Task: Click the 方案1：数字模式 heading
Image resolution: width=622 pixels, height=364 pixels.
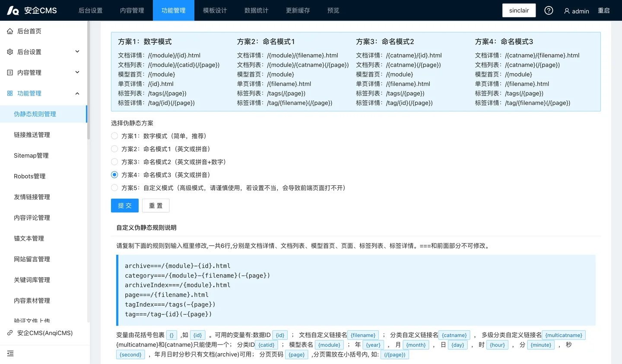Action: tap(145, 41)
